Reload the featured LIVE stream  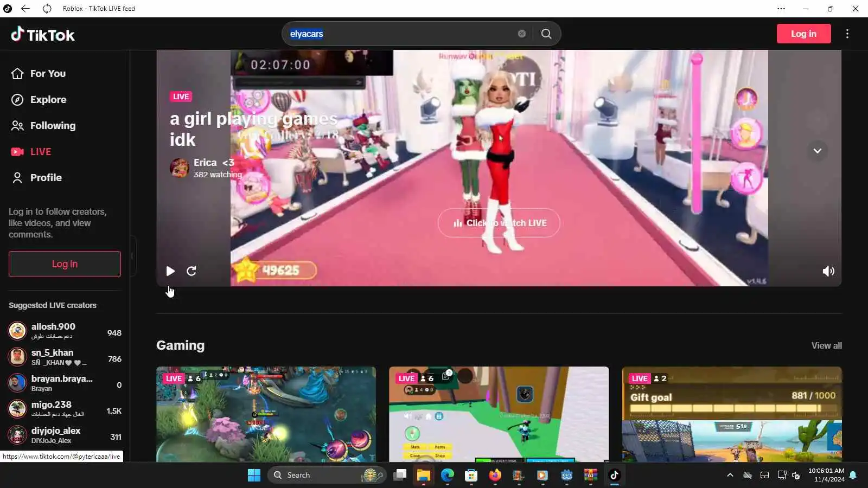(192, 271)
